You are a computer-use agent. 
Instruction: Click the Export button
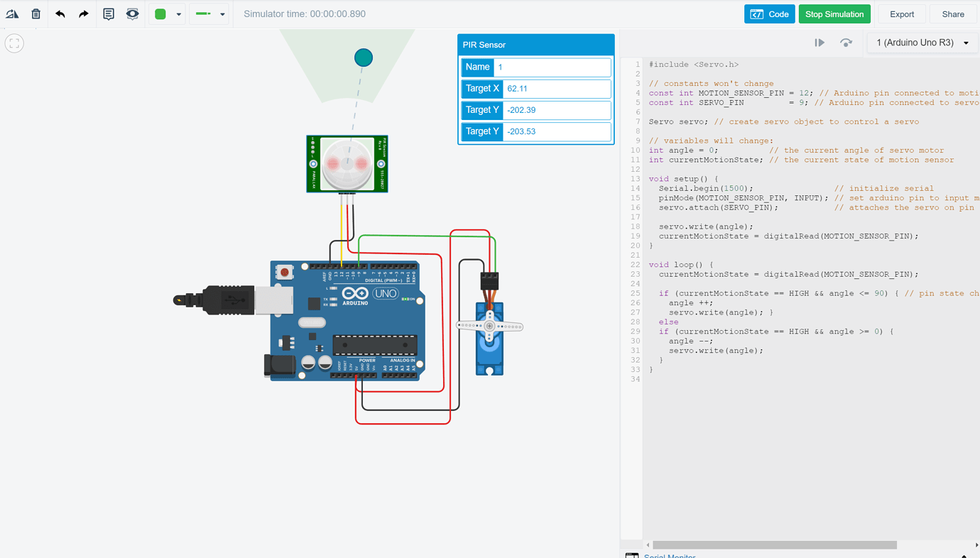pos(902,14)
